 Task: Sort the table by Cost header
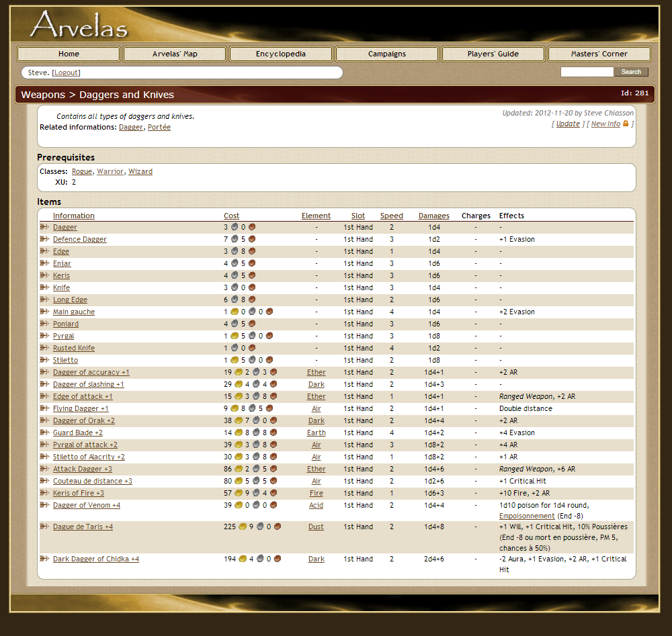(x=231, y=216)
